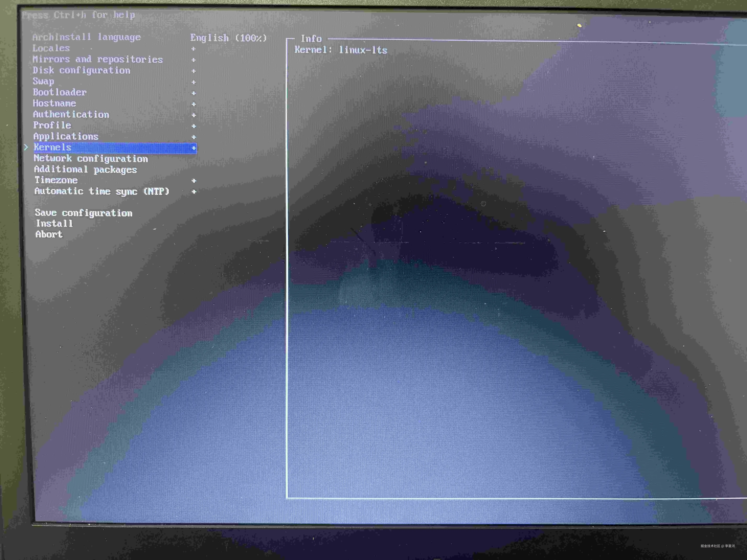Select the Locales menu entry
747x560 pixels.
[51, 48]
